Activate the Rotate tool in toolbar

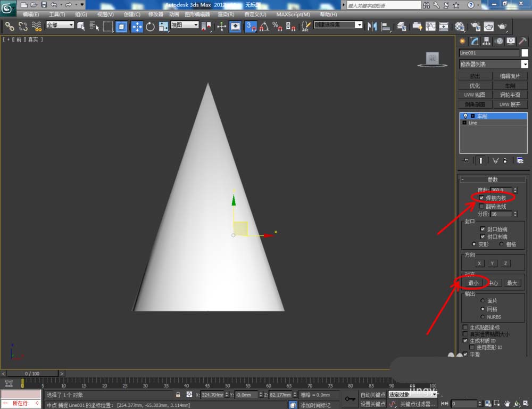(x=150, y=26)
